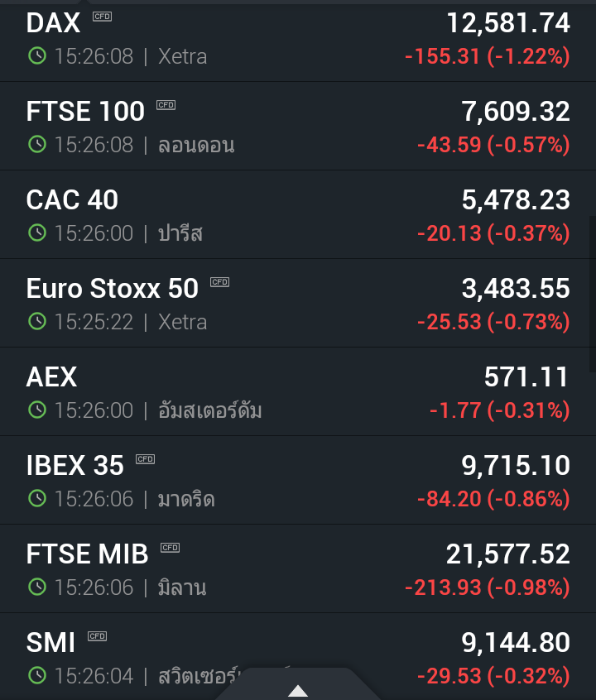
Task: Open the Euro Stoxx 50 title
Action: pos(113,288)
